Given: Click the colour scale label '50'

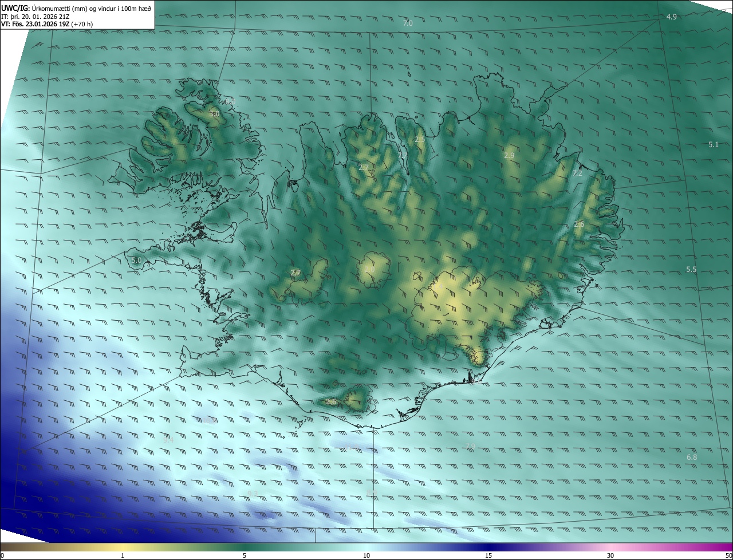Looking at the screenshot, I should tap(728, 556).
